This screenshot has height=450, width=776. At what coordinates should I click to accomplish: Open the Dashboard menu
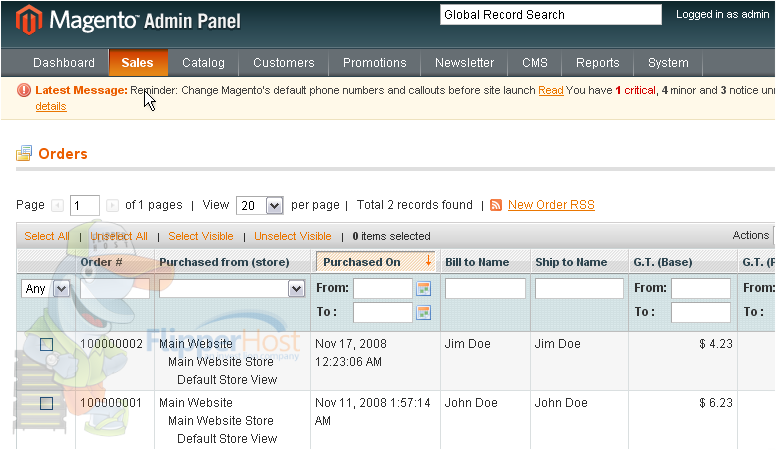(x=64, y=63)
